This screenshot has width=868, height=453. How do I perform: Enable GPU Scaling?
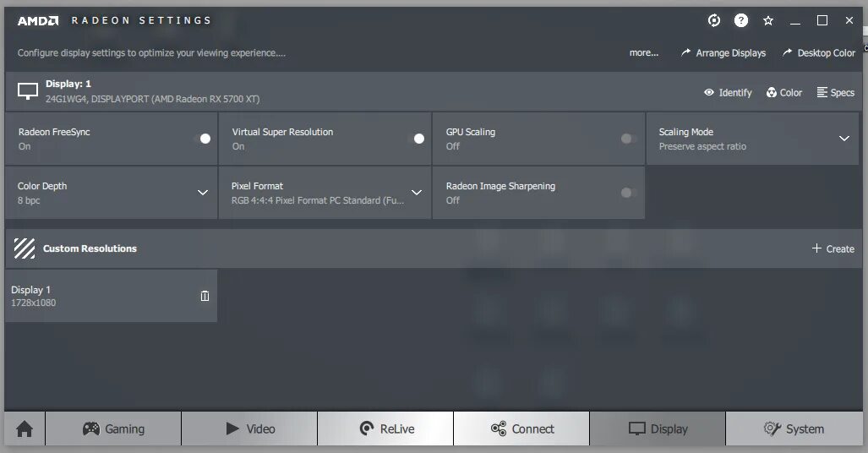tap(628, 139)
